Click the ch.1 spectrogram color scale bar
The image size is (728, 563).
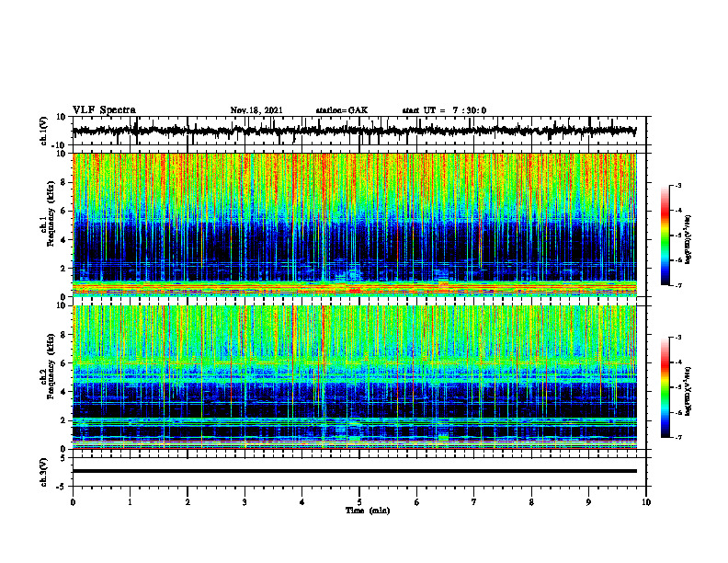click(x=665, y=236)
